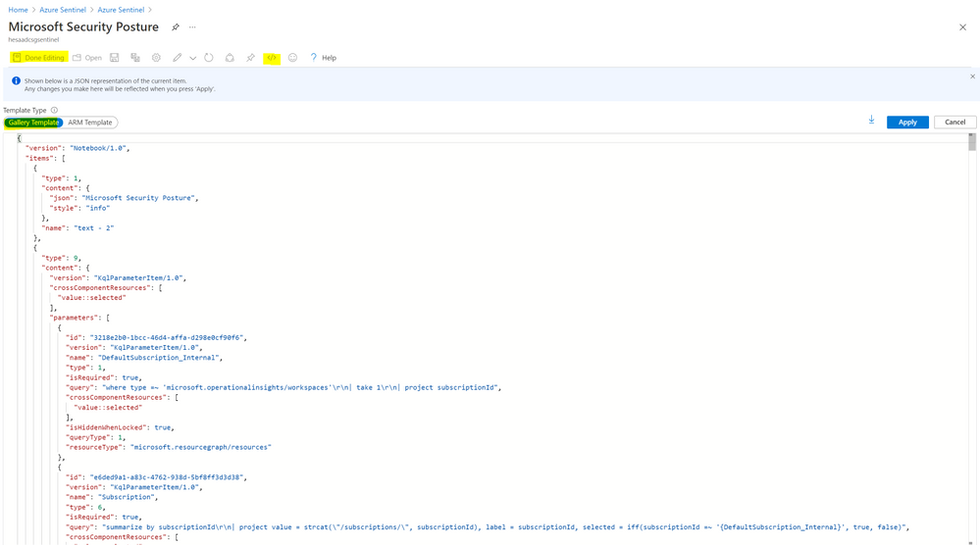The height and width of the screenshot is (545, 980).
Task: Switch to the ARM Template option
Action: (x=90, y=123)
